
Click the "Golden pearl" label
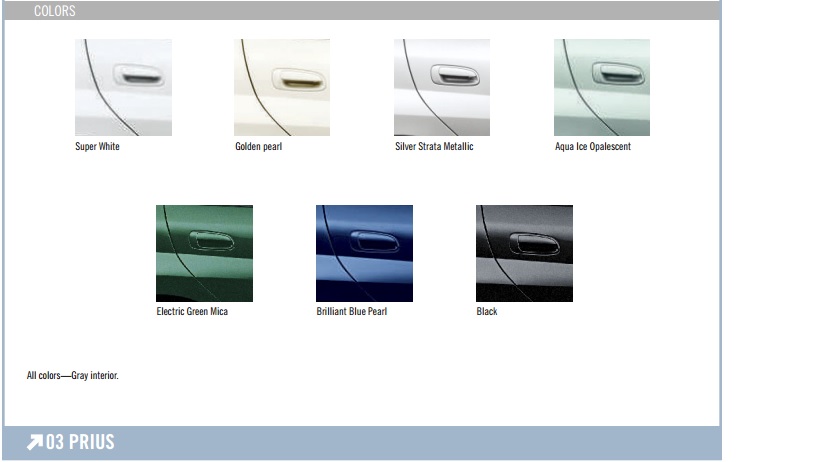click(259, 147)
